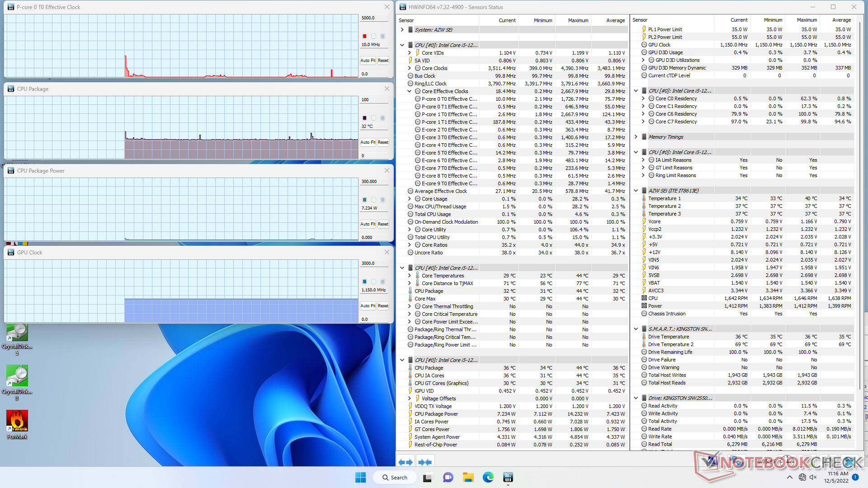The image size is (868, 488).
Task: Close the GPU Clock graph window
Action: pyautogui.click(x=387, y=252)
